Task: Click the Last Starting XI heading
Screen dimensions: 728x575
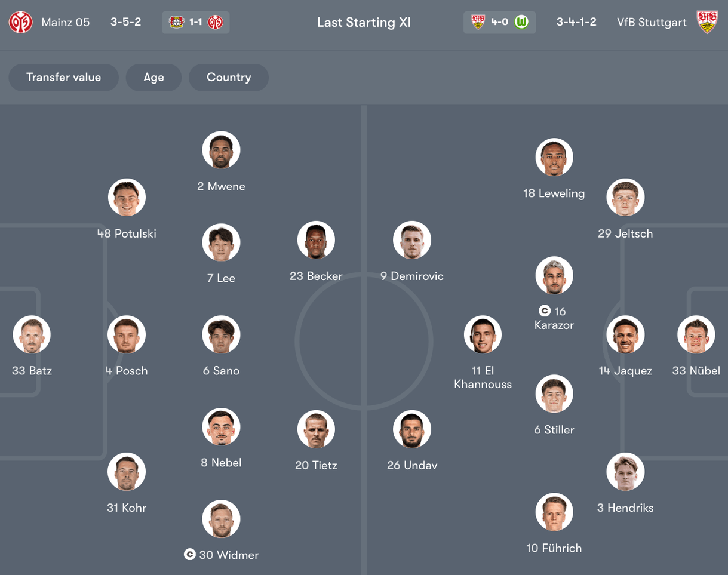Action: point(364,22)
